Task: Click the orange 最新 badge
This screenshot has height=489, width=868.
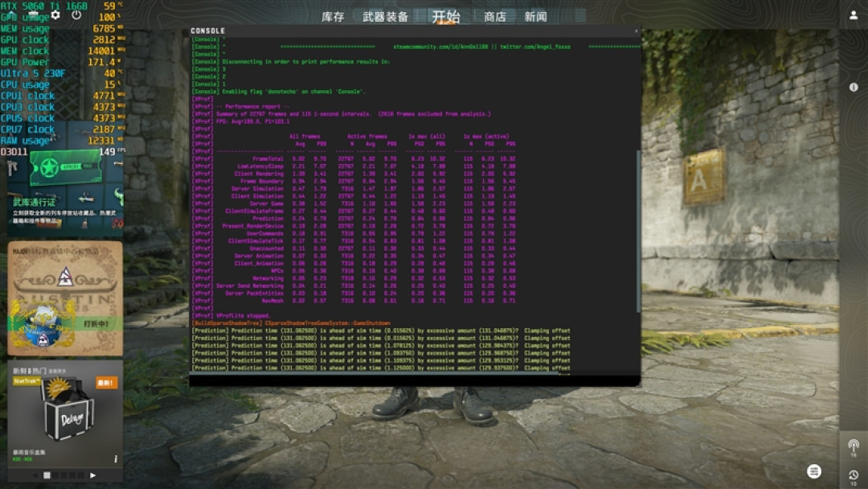Action: (x=106, y=382)
